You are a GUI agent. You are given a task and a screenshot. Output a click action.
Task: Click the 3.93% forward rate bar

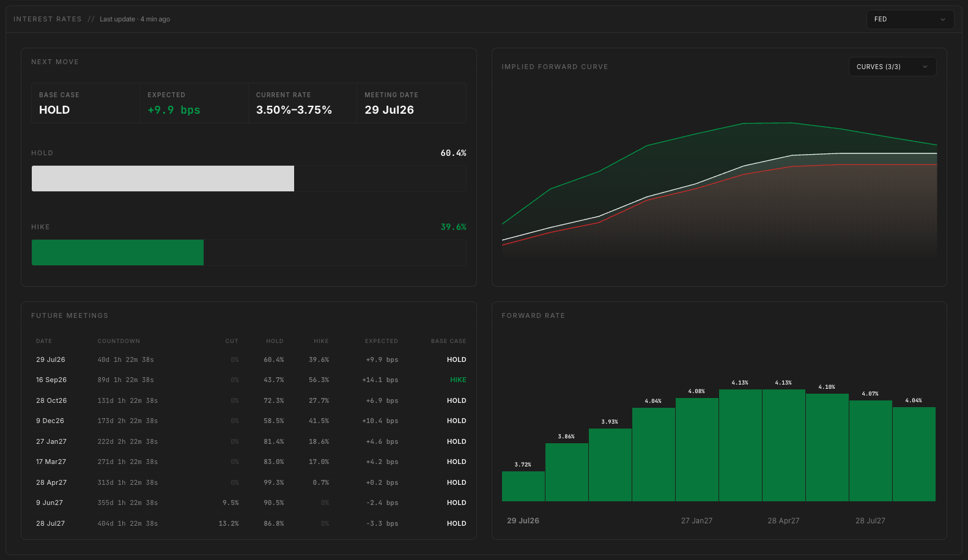tap(610, 465)
